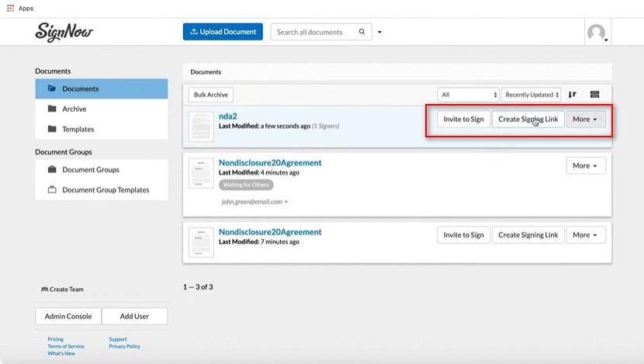Open the All filter dropdown
This screenshot has height=364, width=644.
point(468,95)
